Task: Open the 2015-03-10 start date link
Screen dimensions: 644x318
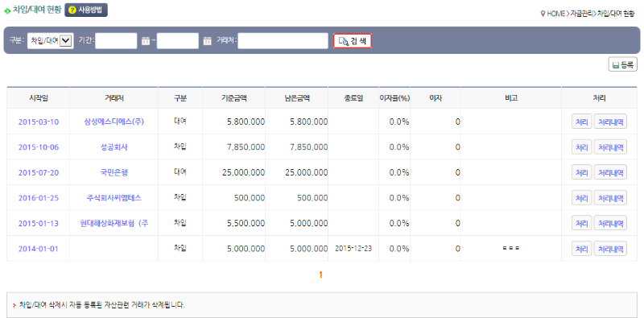Action: click(x=38, y=122)
